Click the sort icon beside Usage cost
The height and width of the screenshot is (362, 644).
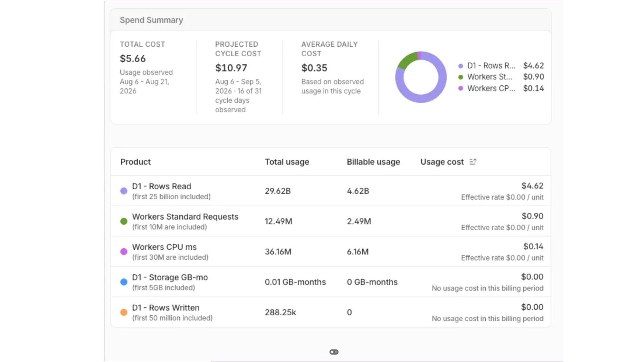point(473,162)
